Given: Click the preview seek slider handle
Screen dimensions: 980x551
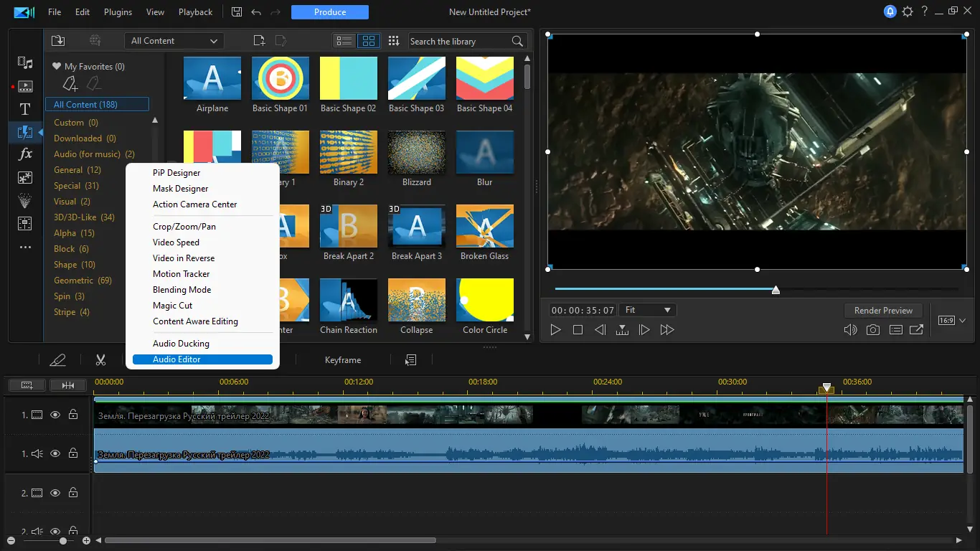Looking at the screenshot, I should [776, 290].
